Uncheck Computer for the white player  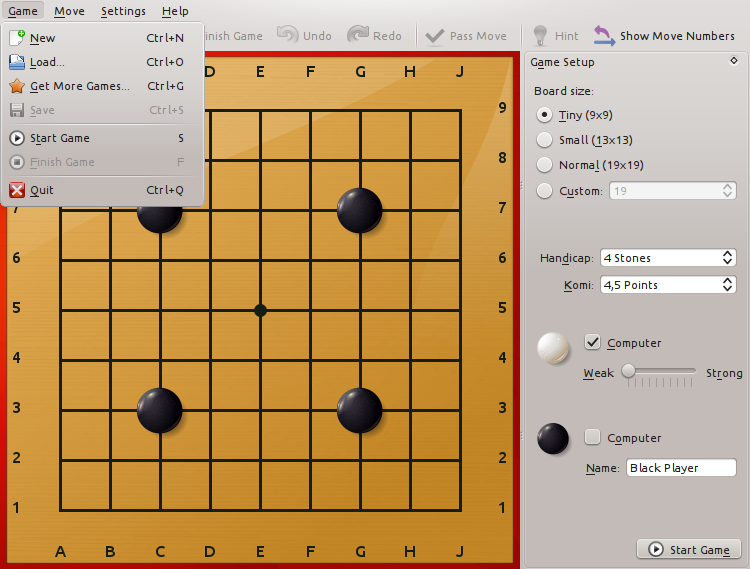tap(593, 343)
